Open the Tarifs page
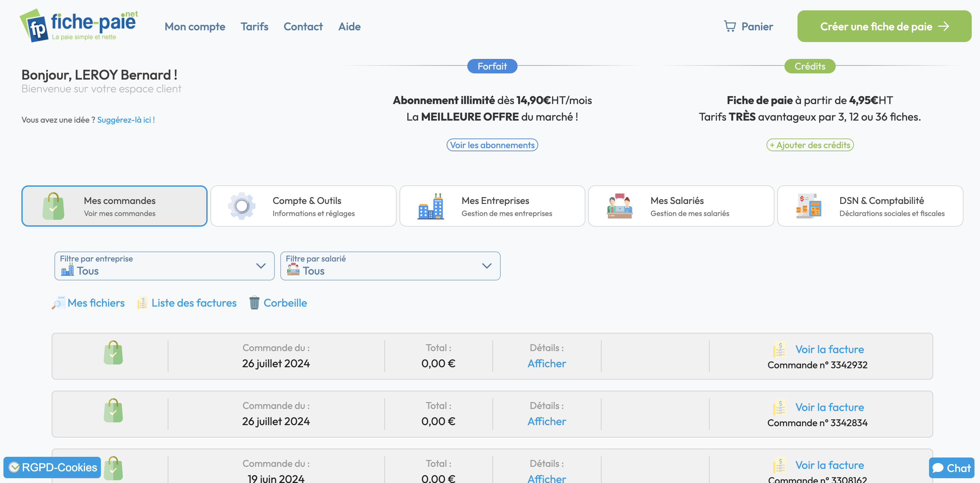This screenshot has height=483, width=980. point(254,27)
